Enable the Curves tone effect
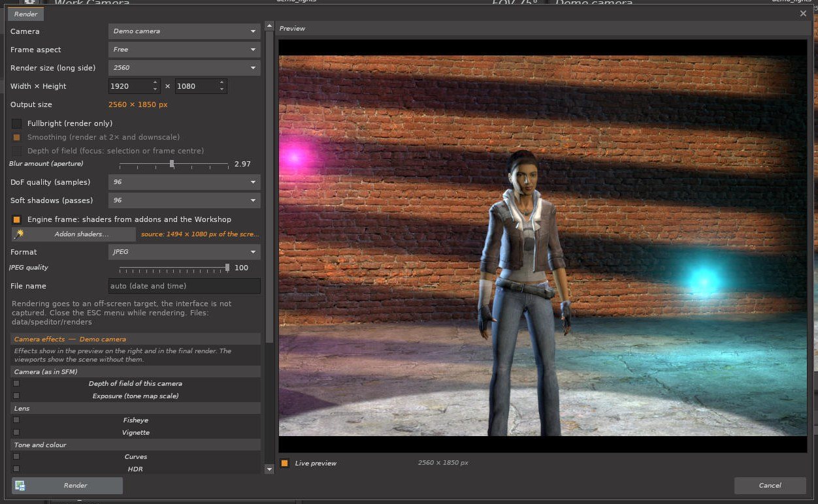The height and width of the screenshot is (504, 818). click(17, 456)
